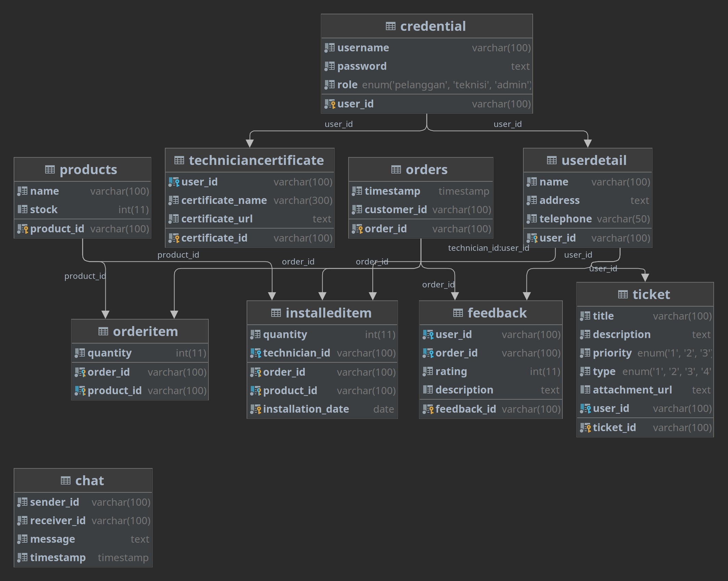Screen dimensions: 728x581
Task: Select priority column in ticket
Action: tap(645, 353)
